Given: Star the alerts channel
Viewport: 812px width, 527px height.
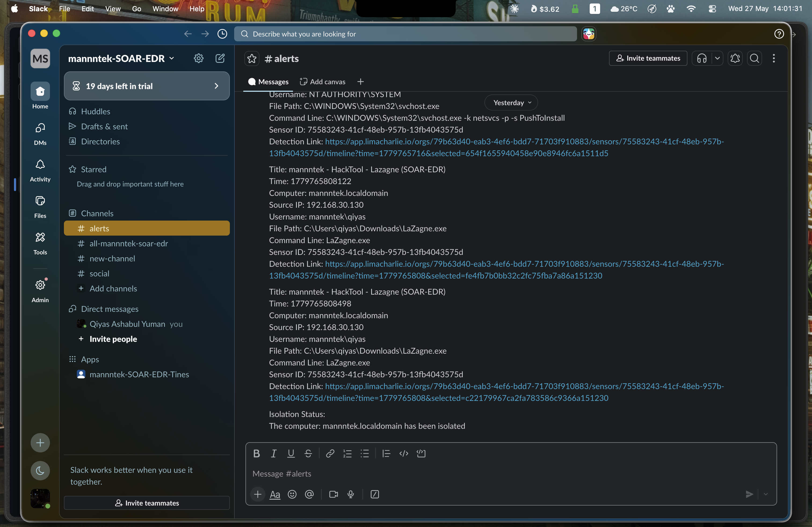Looking at the screenshot, I should point(252,59).
